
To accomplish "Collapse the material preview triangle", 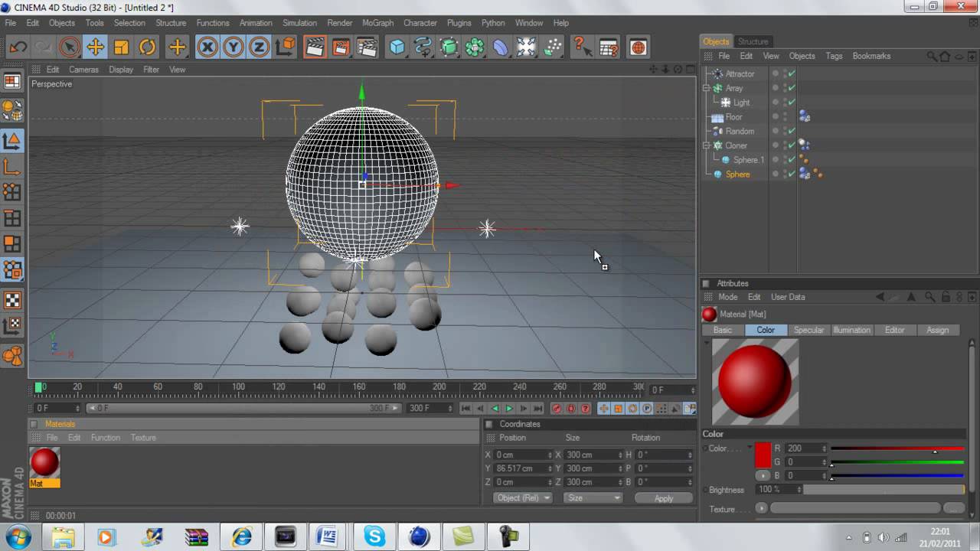I will 706,343.
